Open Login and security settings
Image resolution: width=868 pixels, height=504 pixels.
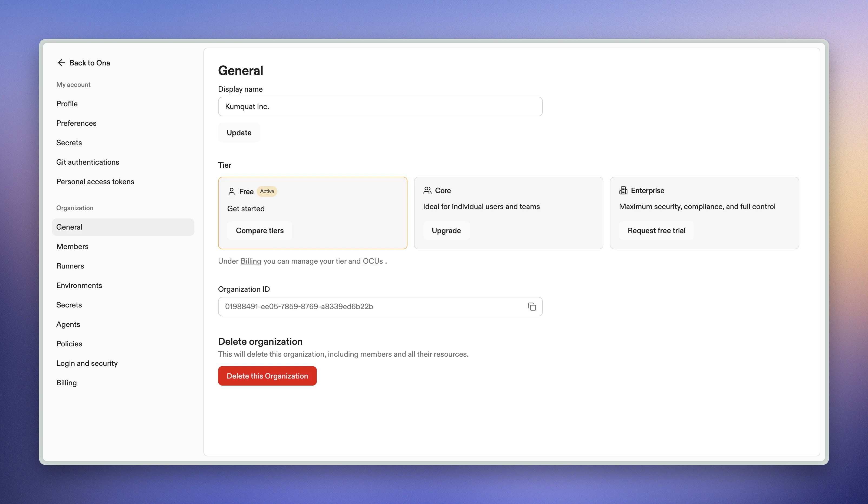87,363
